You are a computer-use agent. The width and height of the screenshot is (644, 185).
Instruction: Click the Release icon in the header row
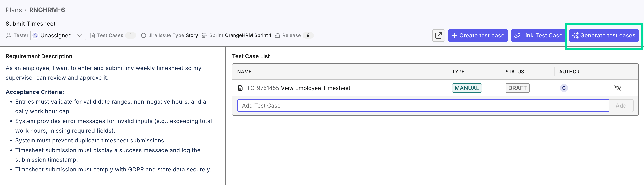(x=278, y=35)
